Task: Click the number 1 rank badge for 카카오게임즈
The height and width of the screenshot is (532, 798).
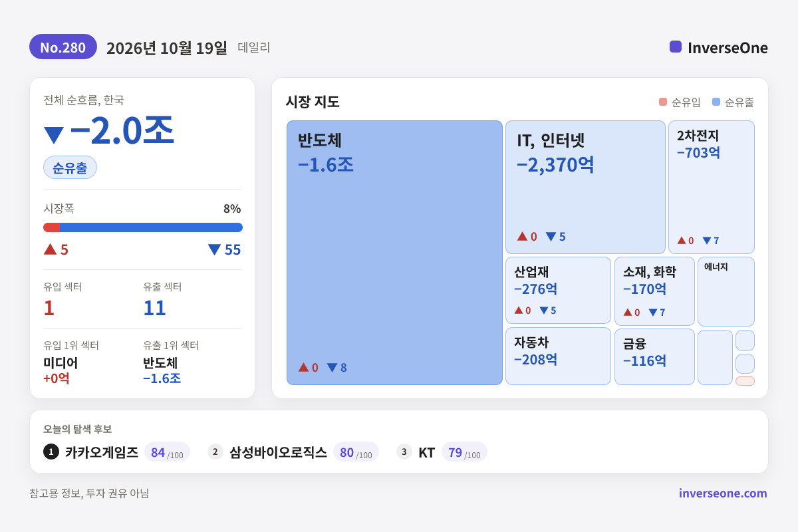Action: coord(51,452)
